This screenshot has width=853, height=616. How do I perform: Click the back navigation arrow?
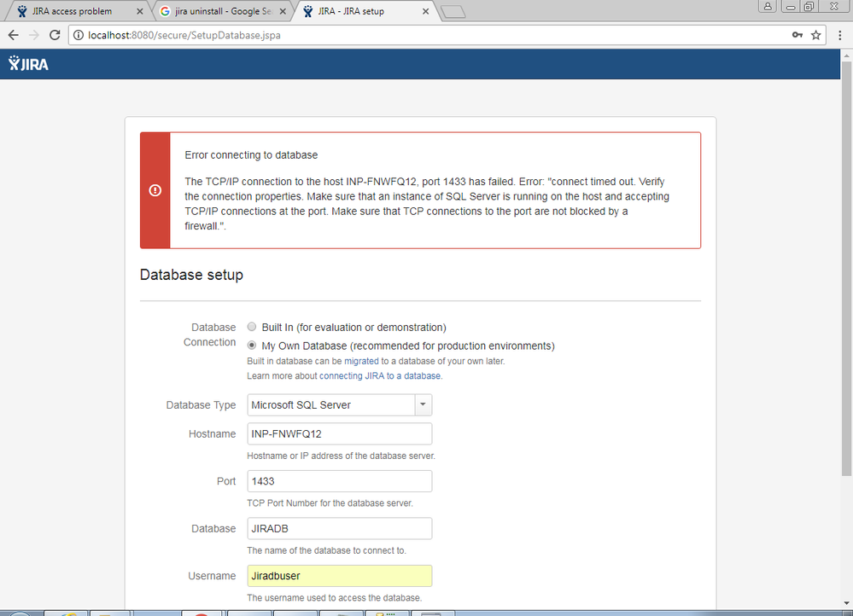click(13, 35)
